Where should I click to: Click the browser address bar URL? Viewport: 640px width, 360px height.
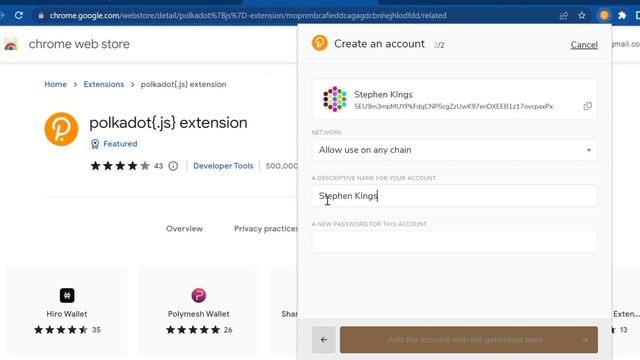click(248, 16)
